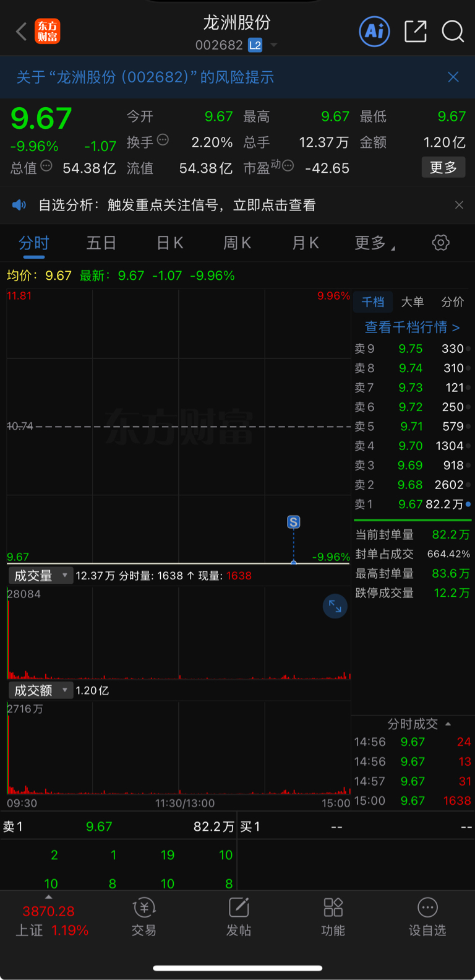Collapse the 分时成交 section arrow

pos(448,724)
